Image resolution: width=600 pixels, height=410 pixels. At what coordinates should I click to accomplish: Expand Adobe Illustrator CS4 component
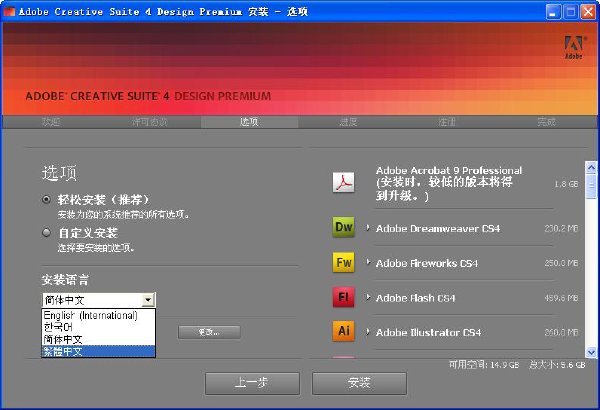coord(368,332)
